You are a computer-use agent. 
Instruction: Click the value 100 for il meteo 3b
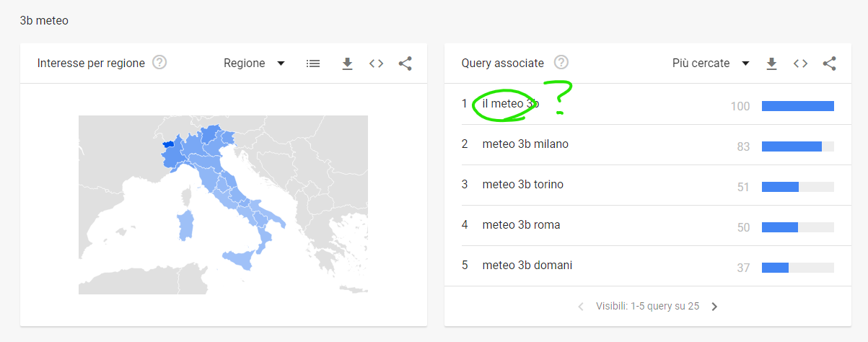click(740, 106)
